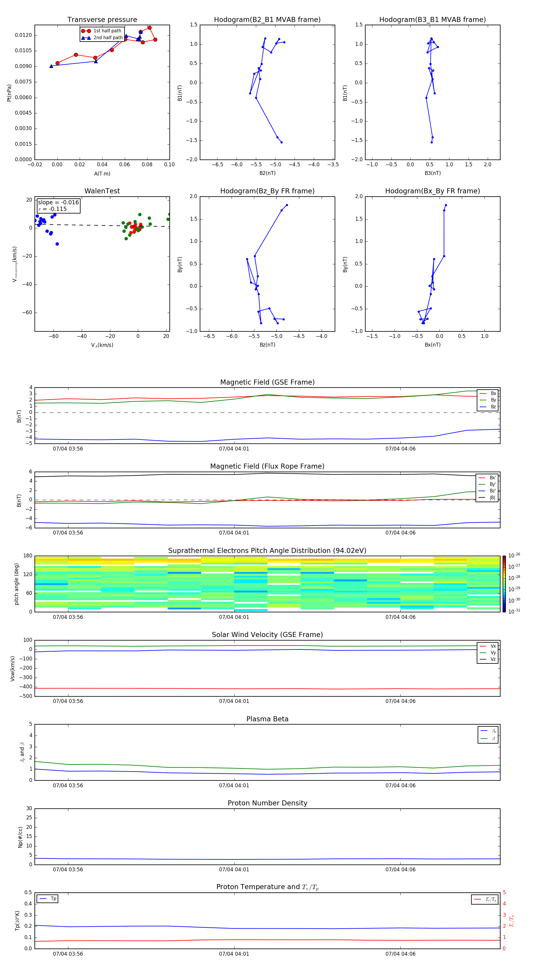The height and width of the screenshot is (980, 535).
Task: Click the Proton Temperature and Te/Tp title
Action: (x=267, y=887)
